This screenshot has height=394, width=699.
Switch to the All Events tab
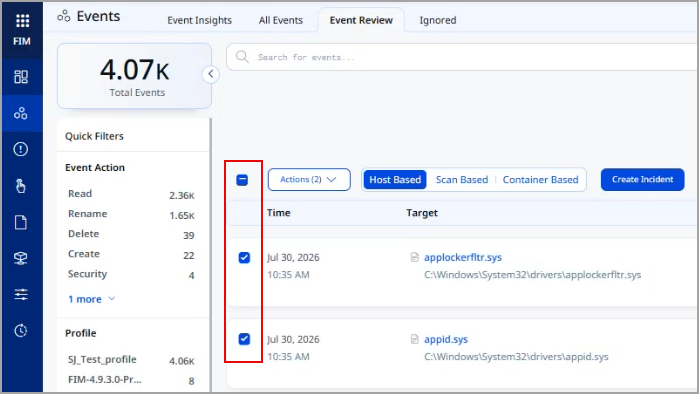tap(281, 20)
